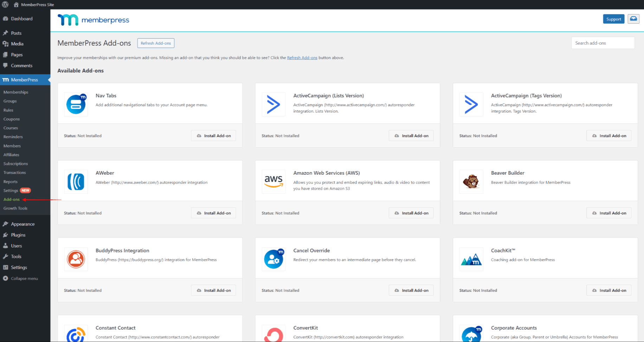The width and height of the screenshot is (644, 342).
Task: Click the Refresh Add-ons link in the description
Action: pyautogui.click(x=302, y=57)
